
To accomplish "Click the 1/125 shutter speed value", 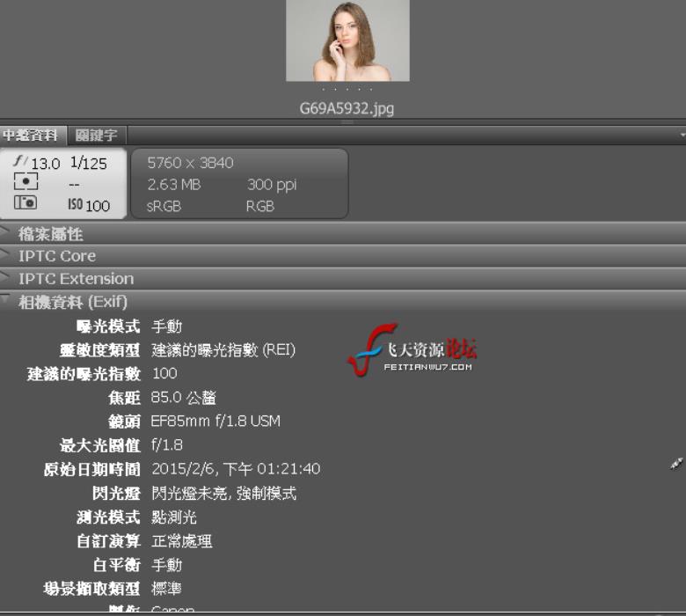I will [88, 163].
